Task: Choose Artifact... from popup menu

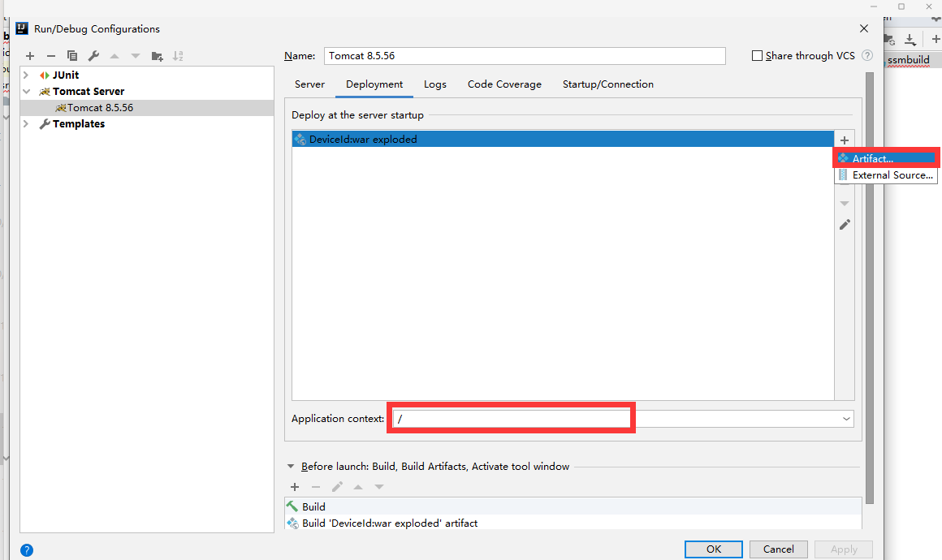Action: pyautogui.click(x=886, y=158)
